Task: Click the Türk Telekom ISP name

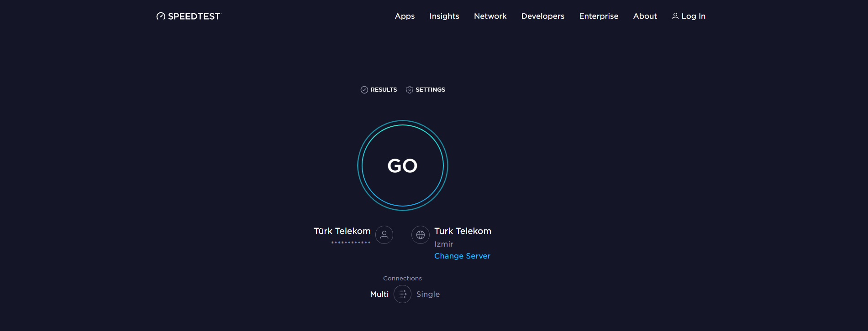Action: click(x=342, y=231)
